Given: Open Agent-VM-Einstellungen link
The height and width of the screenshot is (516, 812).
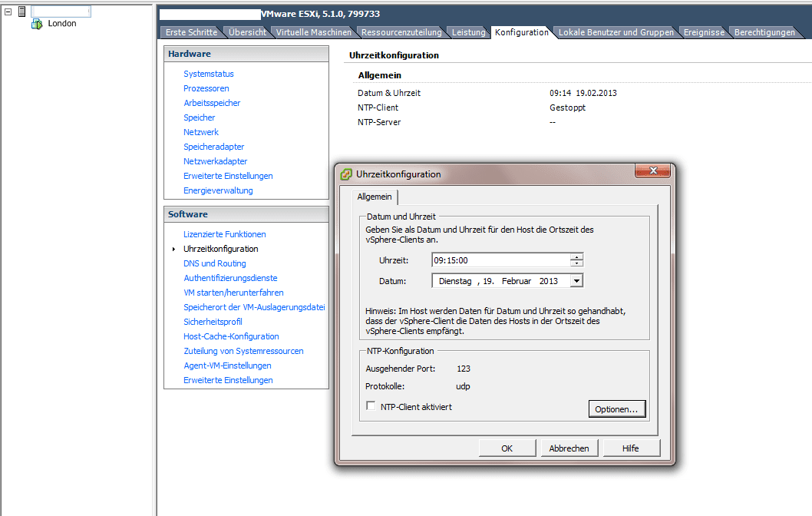Looking at the screenshot, I should click(227, 365).
